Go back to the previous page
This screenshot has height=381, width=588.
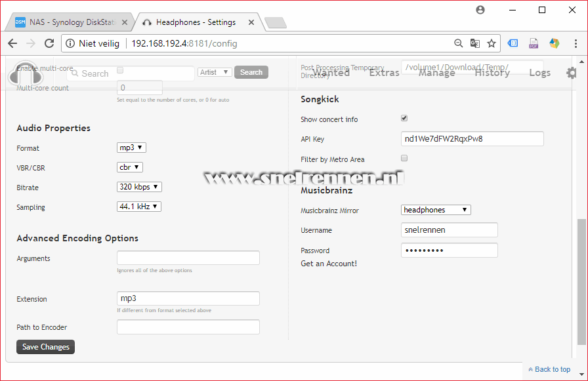12,43
